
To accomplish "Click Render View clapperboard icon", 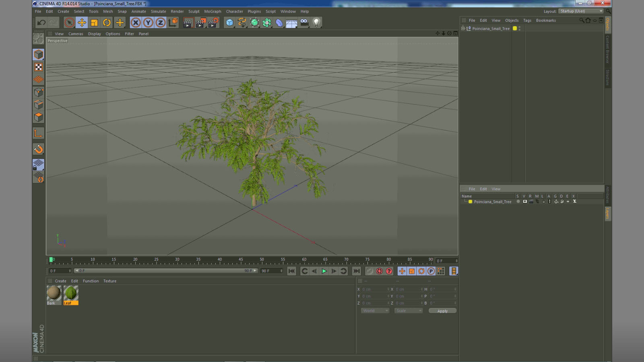I will tap(188, 23).
